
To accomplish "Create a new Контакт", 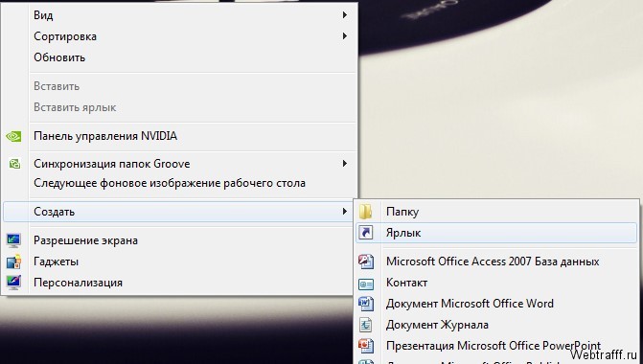I will pyautogui.click(x=496, y=283).
